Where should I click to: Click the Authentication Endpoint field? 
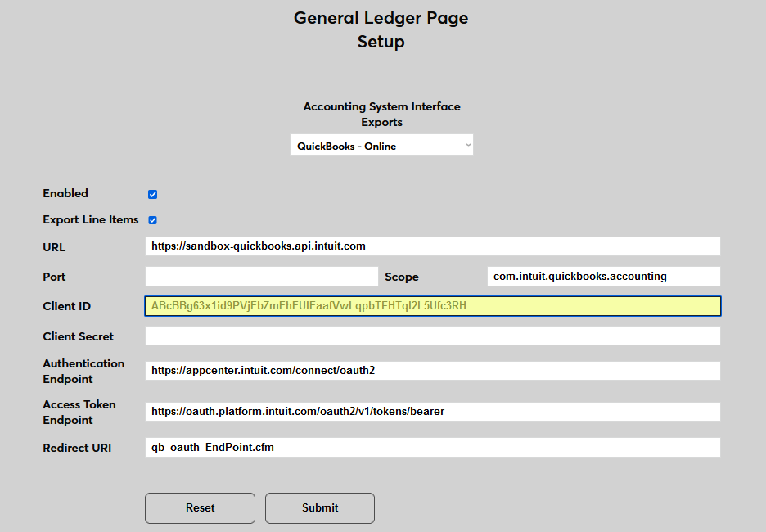[x=432, y=370]
